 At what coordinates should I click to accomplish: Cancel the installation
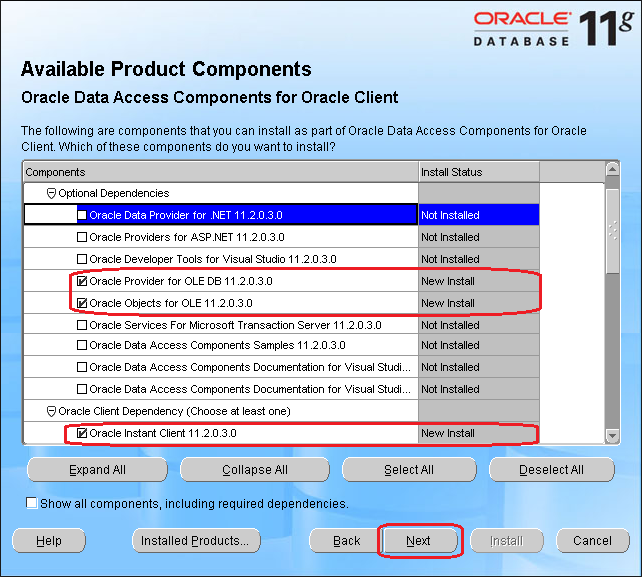(x=592, y=541)
